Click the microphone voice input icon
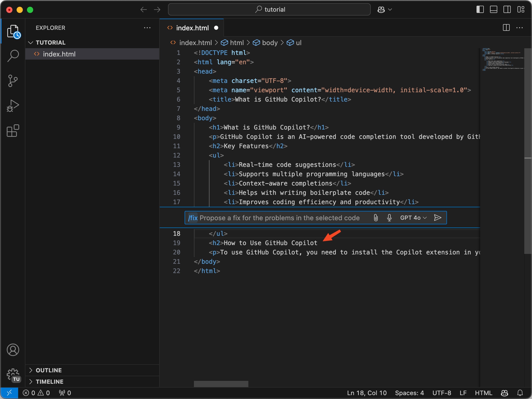Viewport: 532px width, 399px height. (x=389, y=218)
